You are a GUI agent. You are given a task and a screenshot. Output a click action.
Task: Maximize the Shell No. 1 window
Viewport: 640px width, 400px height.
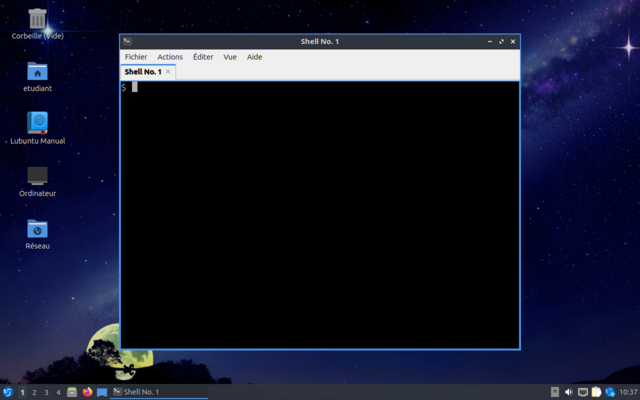tap(501, 41)
